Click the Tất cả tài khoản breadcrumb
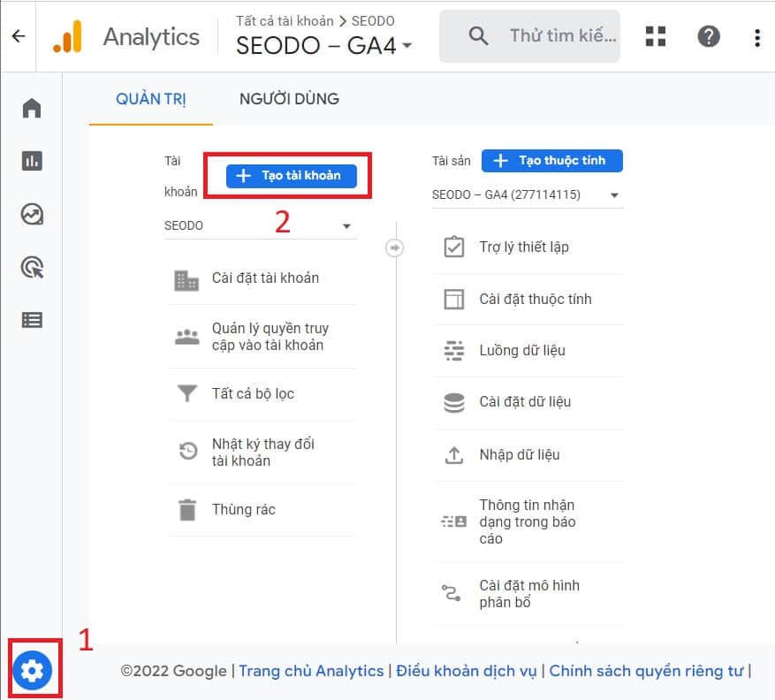 click(x=285, y=20)
